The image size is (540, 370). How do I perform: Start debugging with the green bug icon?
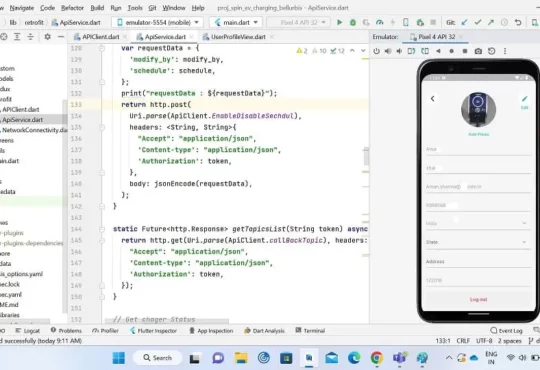pos(353,22)
